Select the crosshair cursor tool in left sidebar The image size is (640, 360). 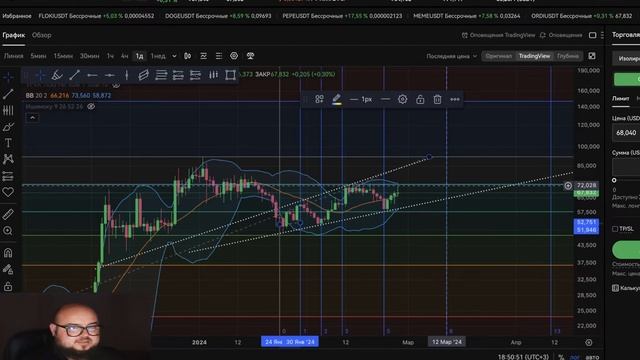8,77
